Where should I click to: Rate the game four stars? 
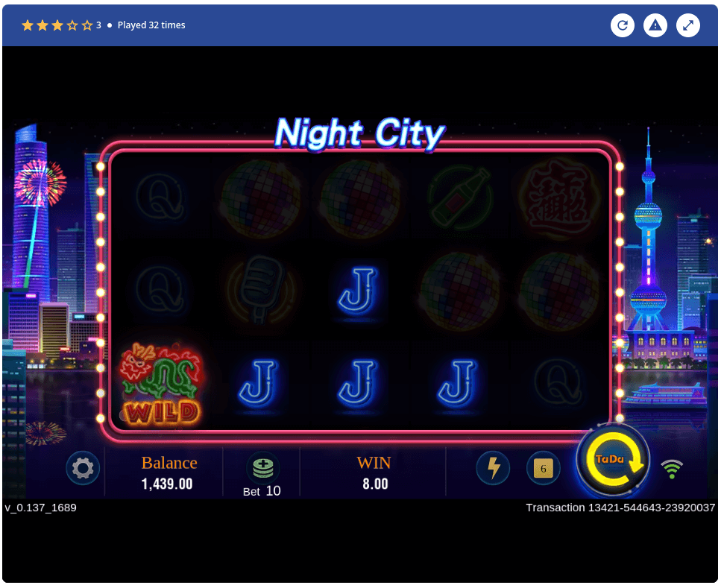click(72, 25)
